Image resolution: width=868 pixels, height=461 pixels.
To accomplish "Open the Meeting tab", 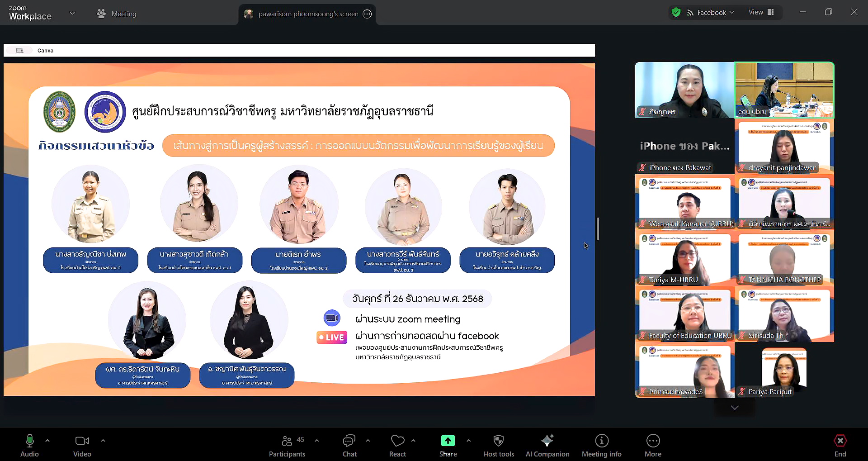I will coord(117,14).
